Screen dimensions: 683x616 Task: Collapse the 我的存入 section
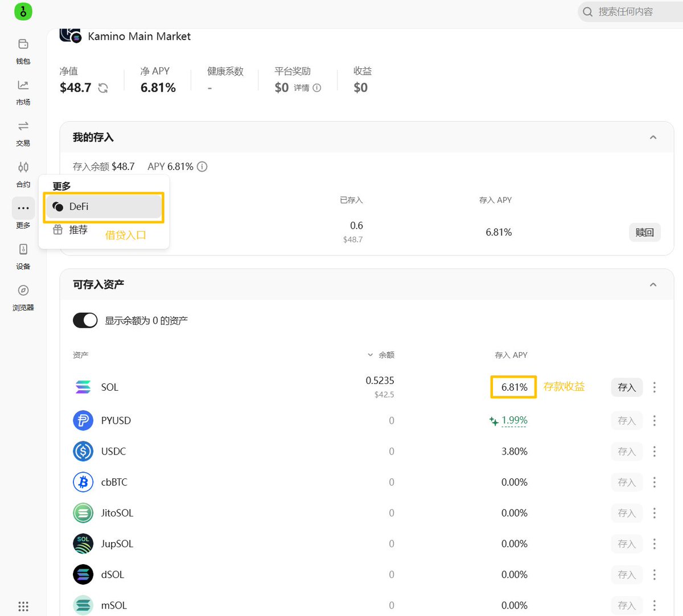tap(653, 137)
